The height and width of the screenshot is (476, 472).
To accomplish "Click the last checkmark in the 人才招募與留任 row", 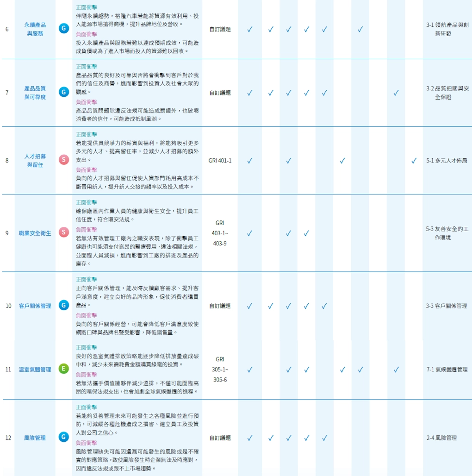I will coord(414,161).
